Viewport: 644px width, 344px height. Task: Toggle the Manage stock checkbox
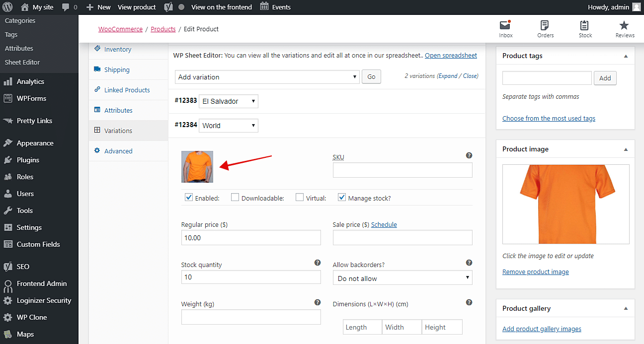(x=342, y=198)
